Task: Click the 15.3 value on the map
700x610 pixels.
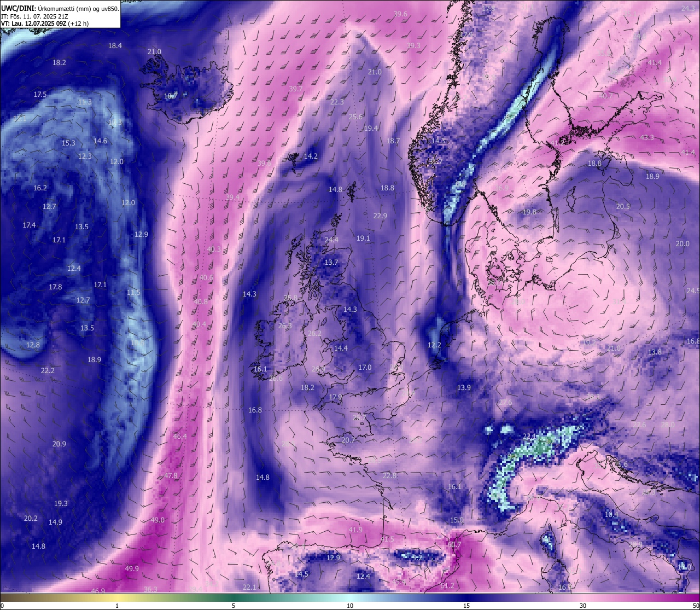Action: pos(68,143)
